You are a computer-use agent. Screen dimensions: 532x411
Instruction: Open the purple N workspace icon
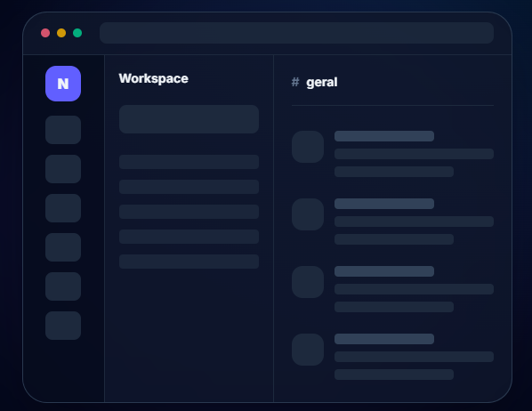pyautogui.click(x=63, y=84)
